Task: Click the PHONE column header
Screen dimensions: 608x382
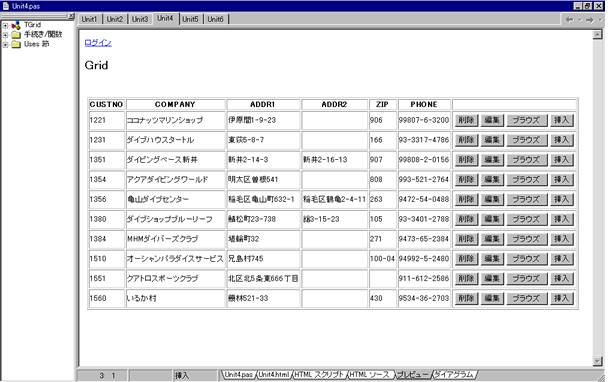Action: pyautogui.click(x=424, y=104)
